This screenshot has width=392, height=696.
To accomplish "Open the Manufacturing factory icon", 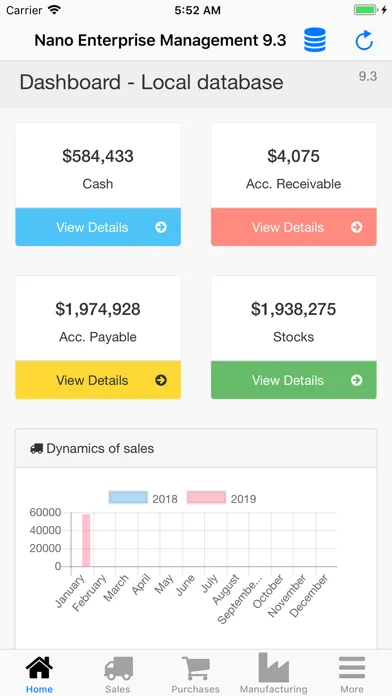I will tap(273, 667).
